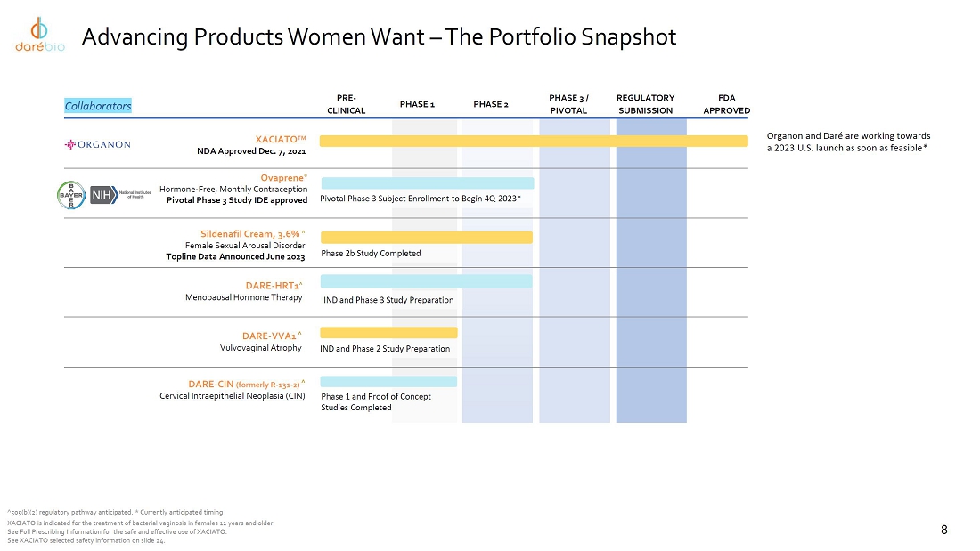Select the FDA Approved column header
This screenshot has height=551, width=980.
726,104
